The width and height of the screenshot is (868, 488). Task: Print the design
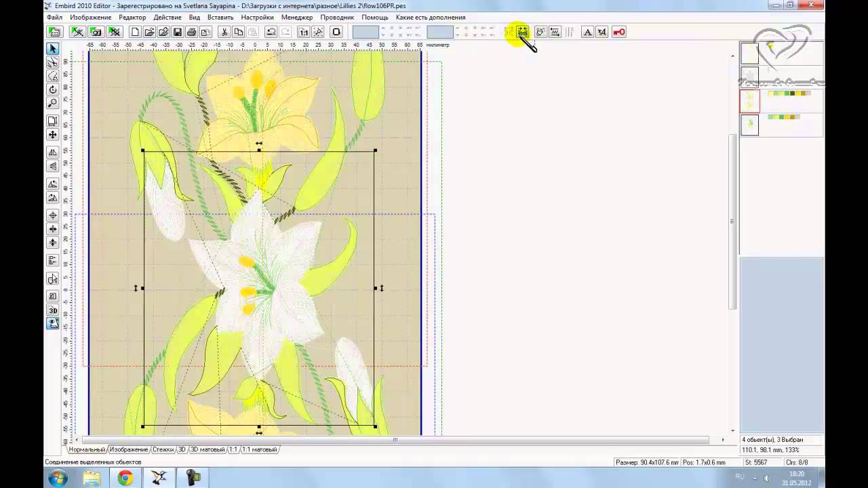192,32
